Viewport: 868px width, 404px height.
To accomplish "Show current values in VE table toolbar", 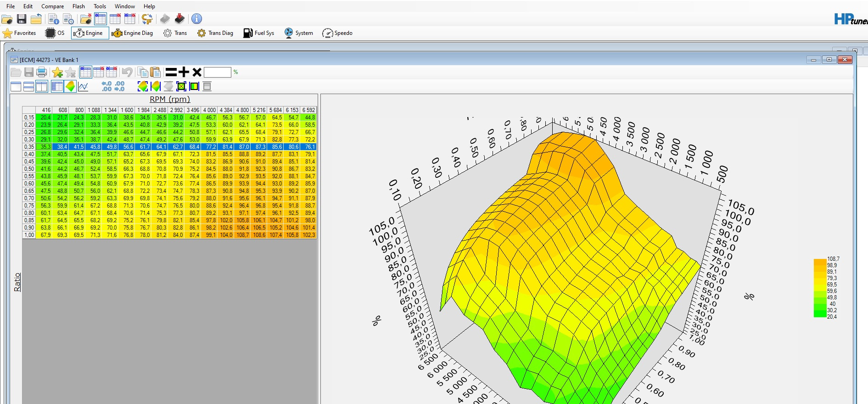I will 86,72.
